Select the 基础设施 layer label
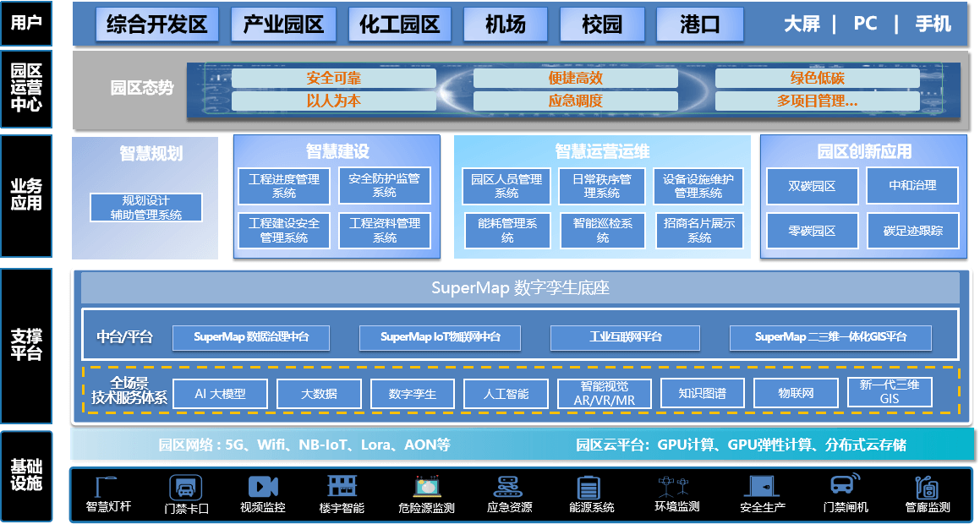Viewport: 980px width, 524px height. click(26, 475)
